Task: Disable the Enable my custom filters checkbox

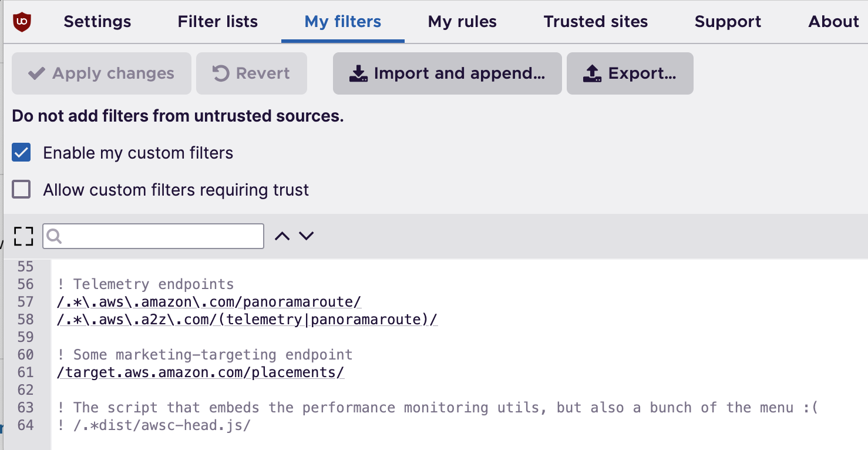Action: (22, 153)
